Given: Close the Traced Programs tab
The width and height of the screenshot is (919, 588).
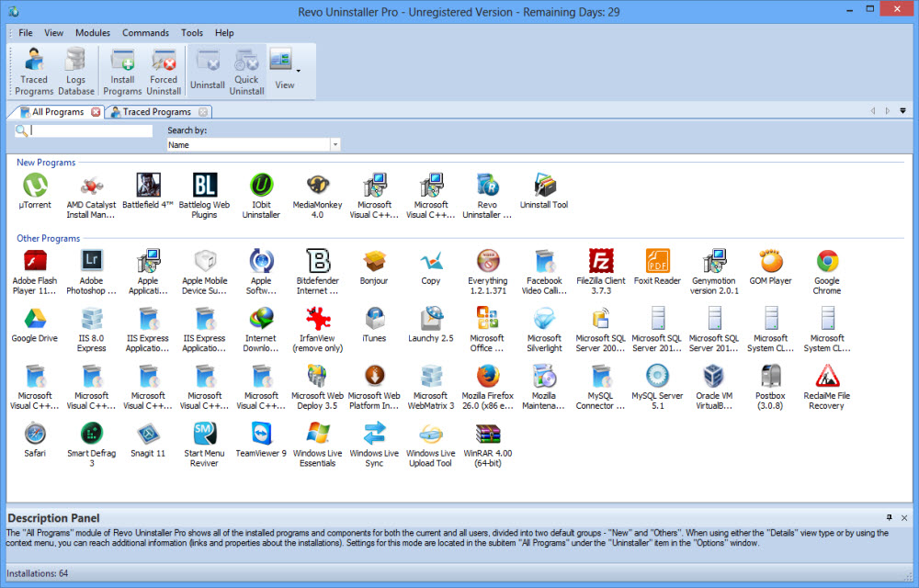Looking at the screenshot, I should point(203,111).
